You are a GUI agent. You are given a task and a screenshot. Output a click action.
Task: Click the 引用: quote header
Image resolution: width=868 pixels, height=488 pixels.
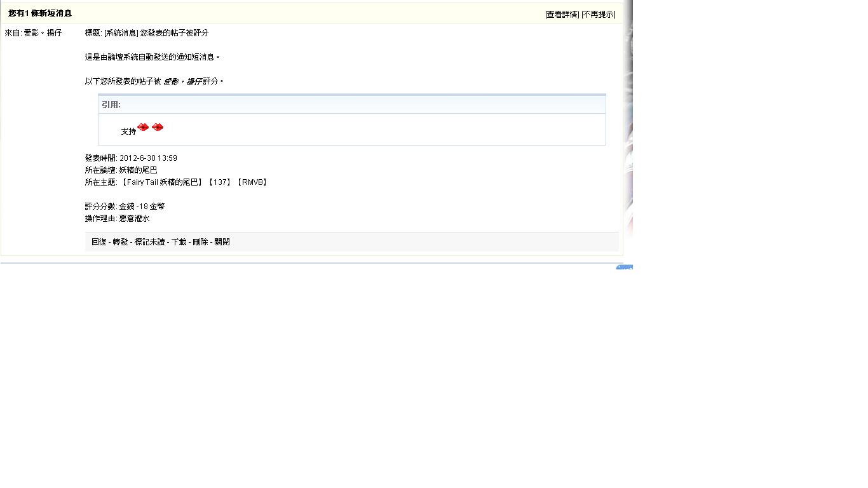(111, 105)
